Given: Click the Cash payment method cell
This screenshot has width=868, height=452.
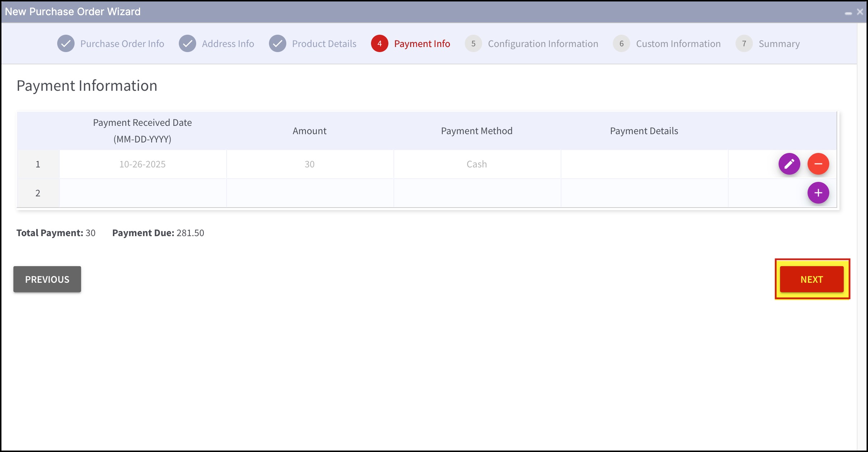Looking at the screenshot, I should click(x=477, y=164).
